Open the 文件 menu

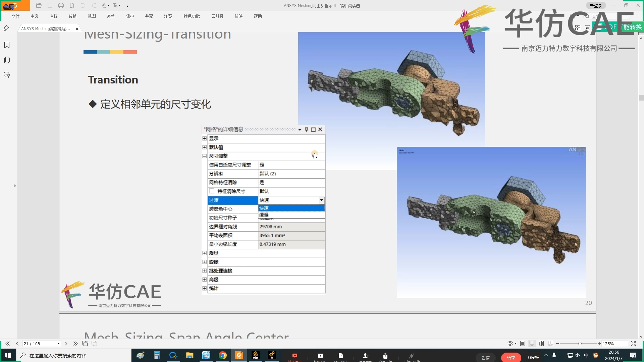pyautogui.click(x=16, y=16)
